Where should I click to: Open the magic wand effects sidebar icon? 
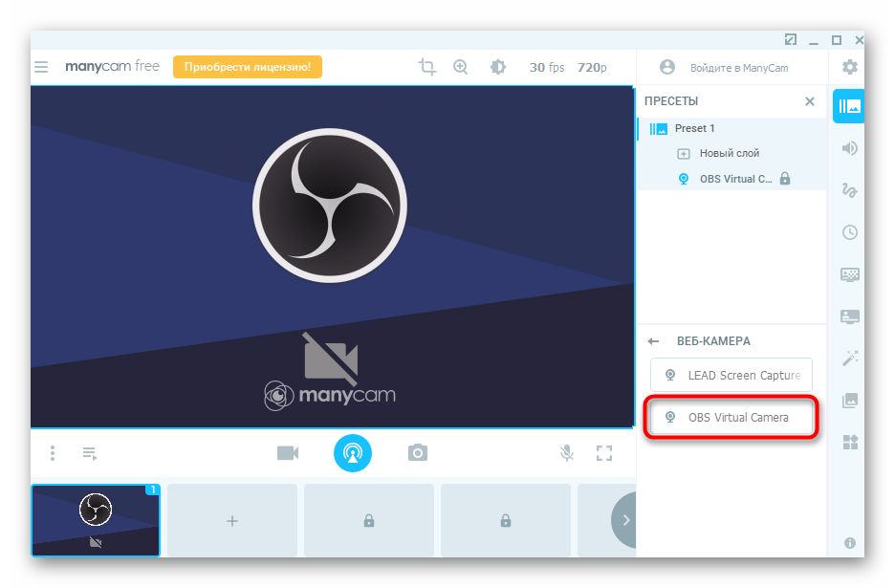click(849, 358)
